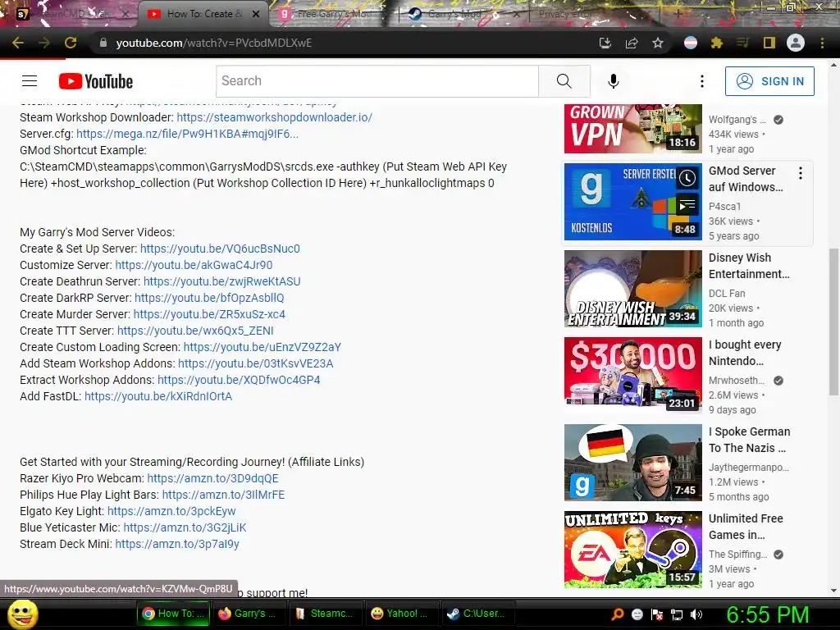
Task: Add GMod Server video to Watch later
Action: [x=687, y=178]
